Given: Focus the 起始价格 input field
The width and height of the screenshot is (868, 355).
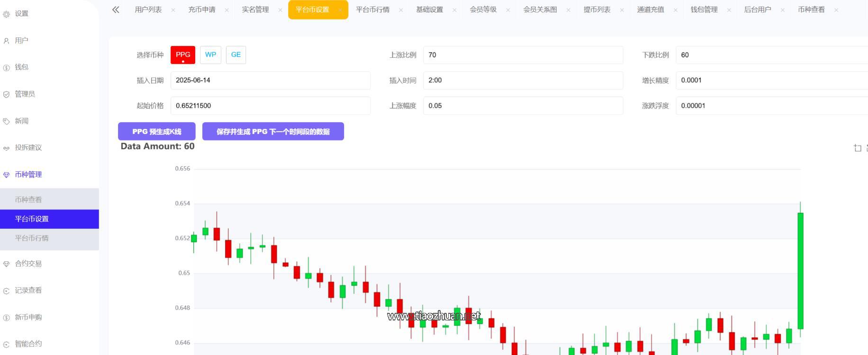Looking at the screenshot, I should (271, 106).
